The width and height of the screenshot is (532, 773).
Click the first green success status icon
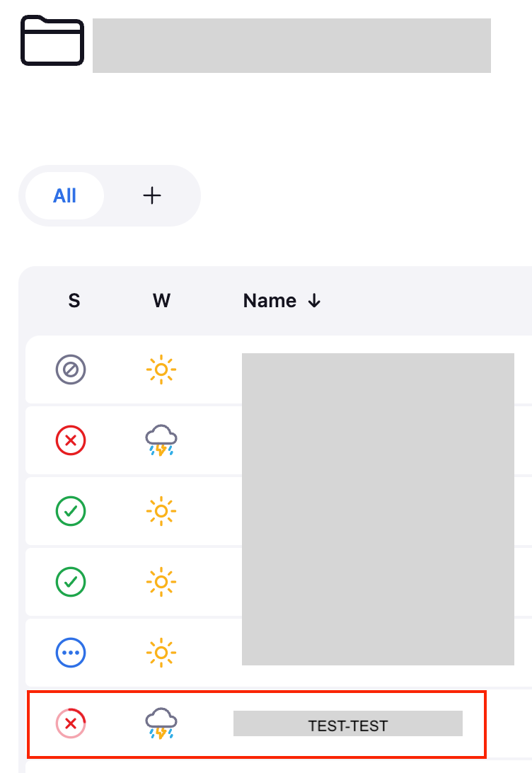click(x=71, y=511)
